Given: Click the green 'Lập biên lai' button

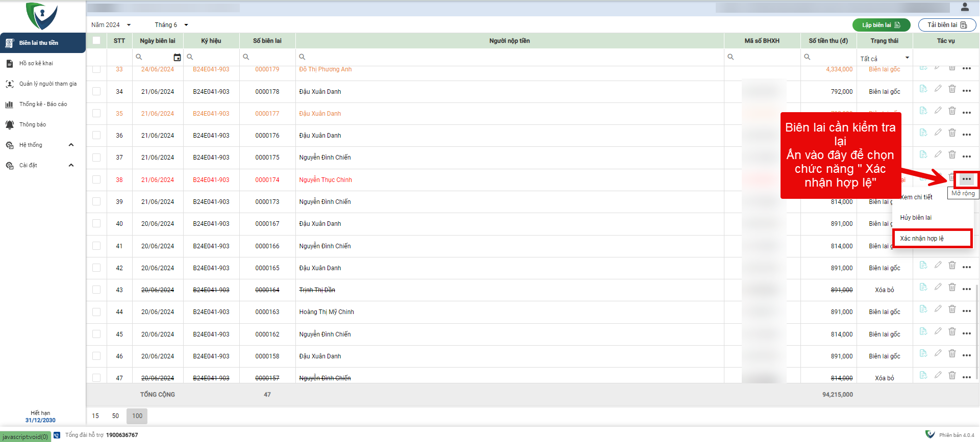Looking at the screenshot, I should [881, 25].
